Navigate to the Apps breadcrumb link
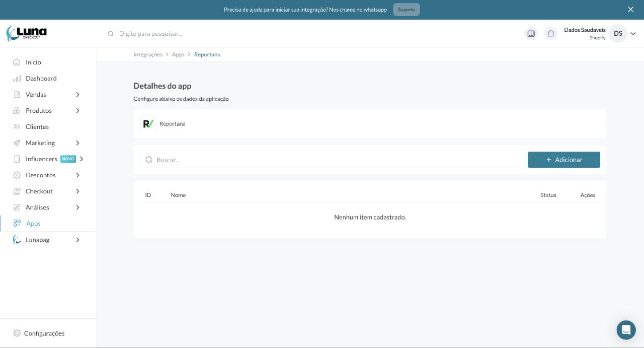Viewport: 644px width, 348px height. (x=178, y=54)
